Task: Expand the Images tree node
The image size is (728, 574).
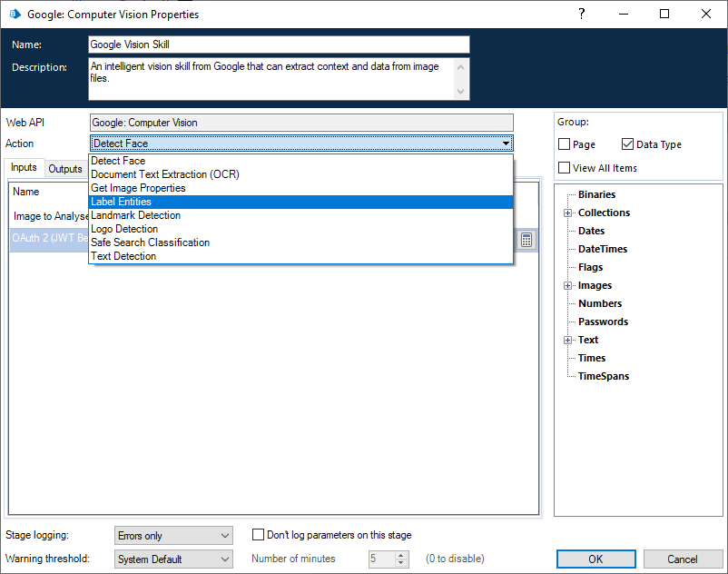Action: click(567, 285)
